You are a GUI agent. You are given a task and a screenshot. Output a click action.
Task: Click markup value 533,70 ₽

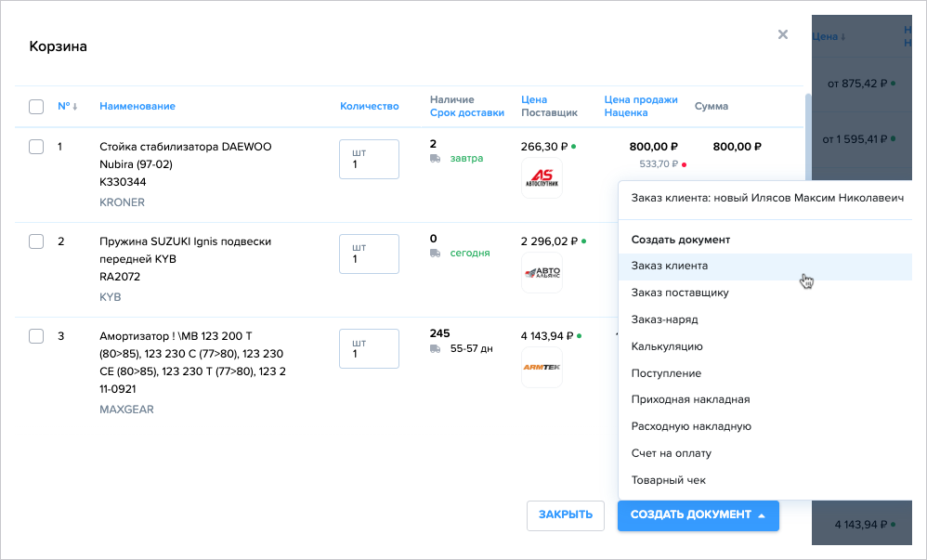point(659,163)
